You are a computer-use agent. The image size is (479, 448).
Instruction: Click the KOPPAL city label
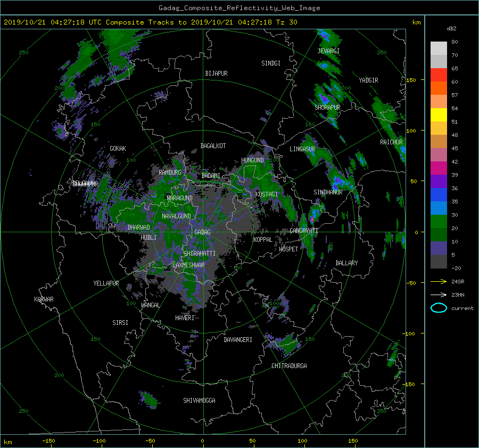coord(263,240)
